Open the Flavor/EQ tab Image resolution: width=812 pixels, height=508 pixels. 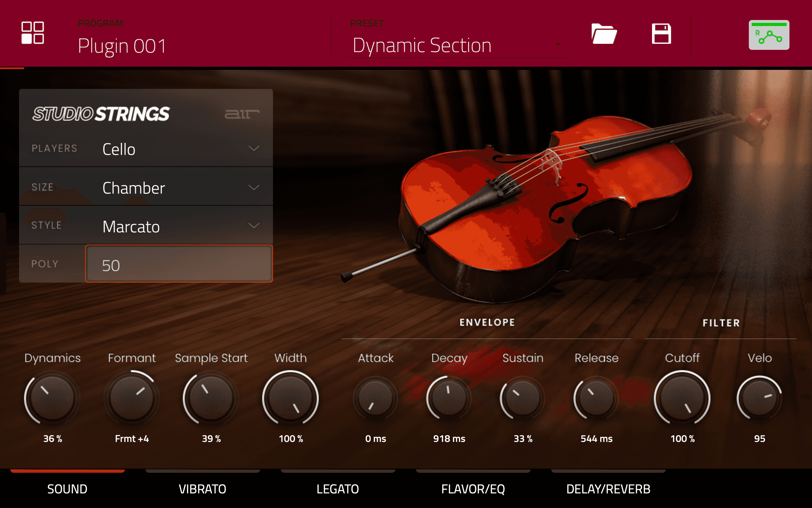[x=473, y=489]
